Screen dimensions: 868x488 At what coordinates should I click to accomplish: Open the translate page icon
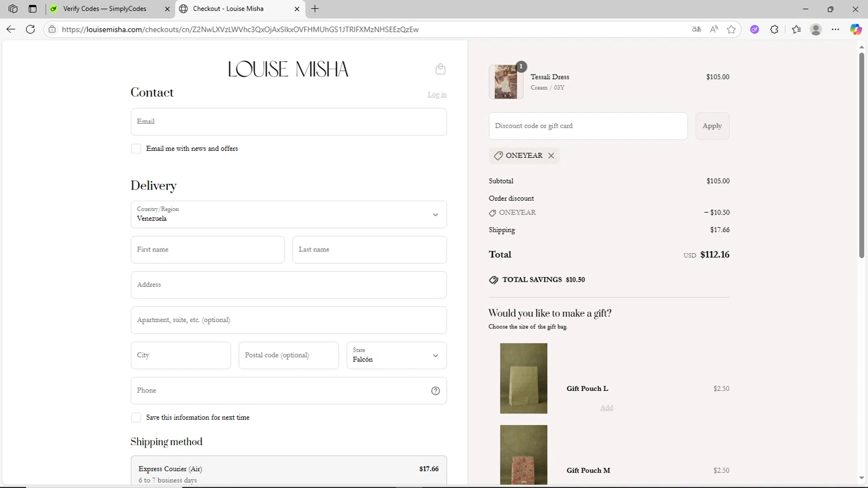pos(697,29)
